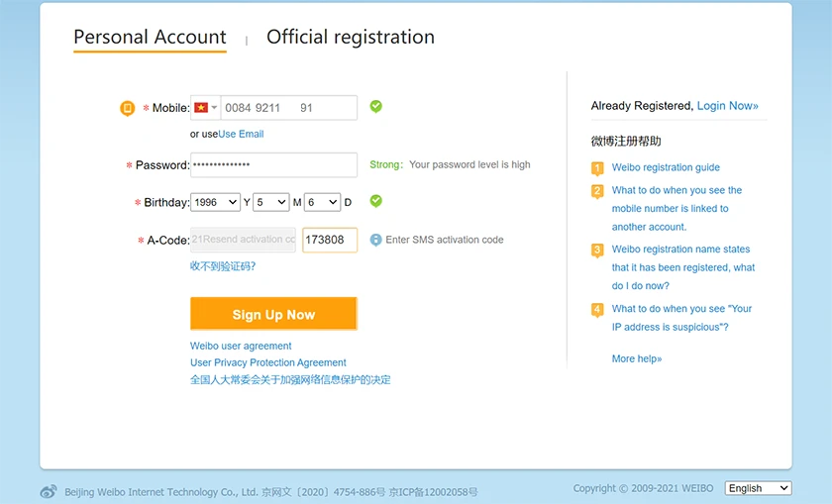Click the 京ICP备12002058号 footer text
Viewport: 832px width, 504px height.
(433, 492)
